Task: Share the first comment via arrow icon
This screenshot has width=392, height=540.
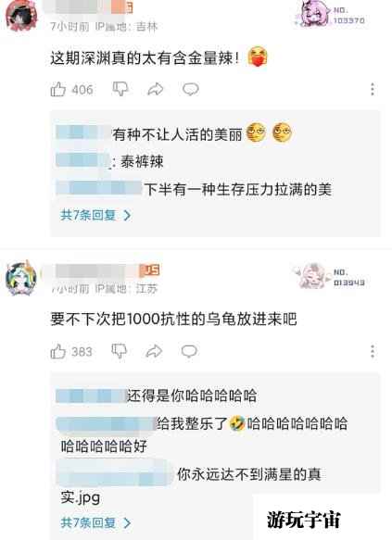Action: click(x=156, y=90)
